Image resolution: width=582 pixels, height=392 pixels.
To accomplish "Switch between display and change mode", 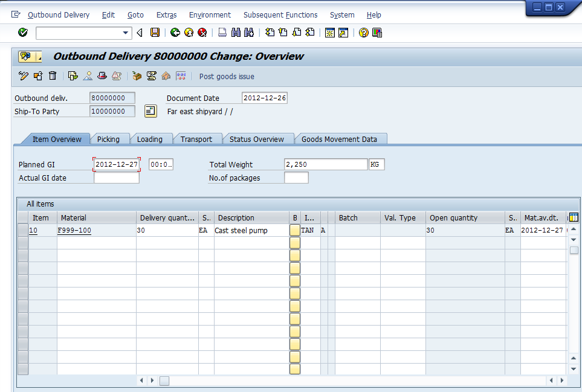I will click(x=24, y=76).
